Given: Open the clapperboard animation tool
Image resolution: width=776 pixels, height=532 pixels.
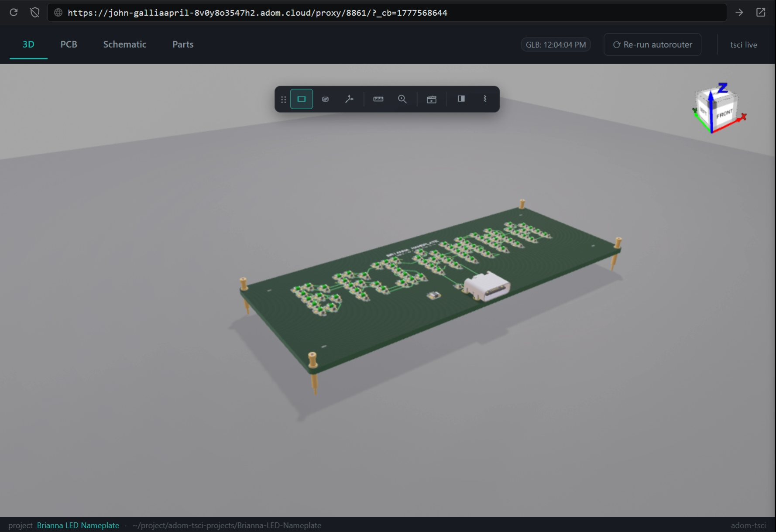Looking at the screenshot, I should tap(432, 99).
